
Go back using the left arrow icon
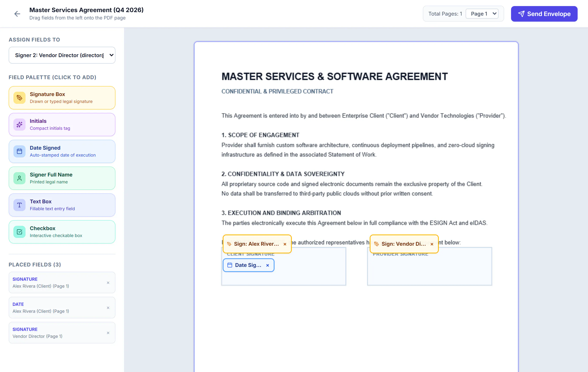[x=17, y=14]
